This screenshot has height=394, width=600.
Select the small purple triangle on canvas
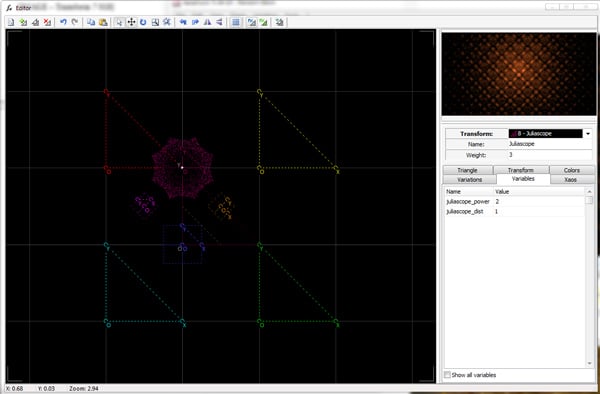(x=145, y=204)
